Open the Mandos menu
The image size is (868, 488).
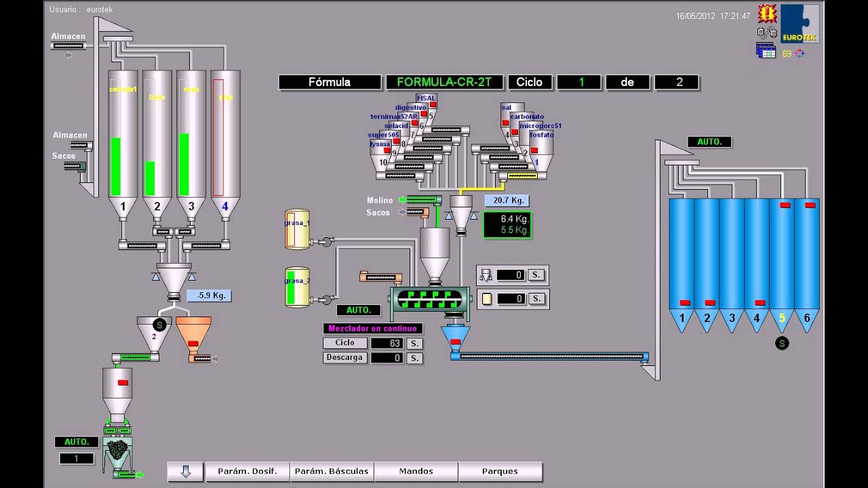tap(416, 472)
